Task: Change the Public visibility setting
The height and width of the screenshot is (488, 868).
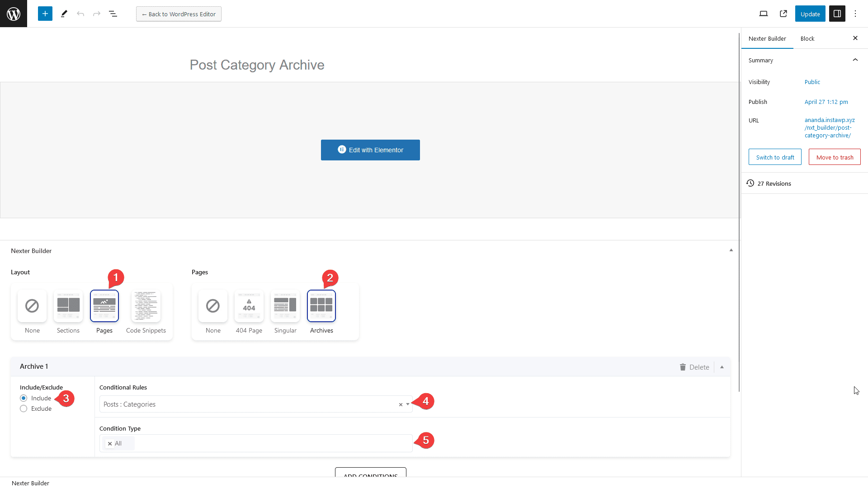Action: click(812, 82)
